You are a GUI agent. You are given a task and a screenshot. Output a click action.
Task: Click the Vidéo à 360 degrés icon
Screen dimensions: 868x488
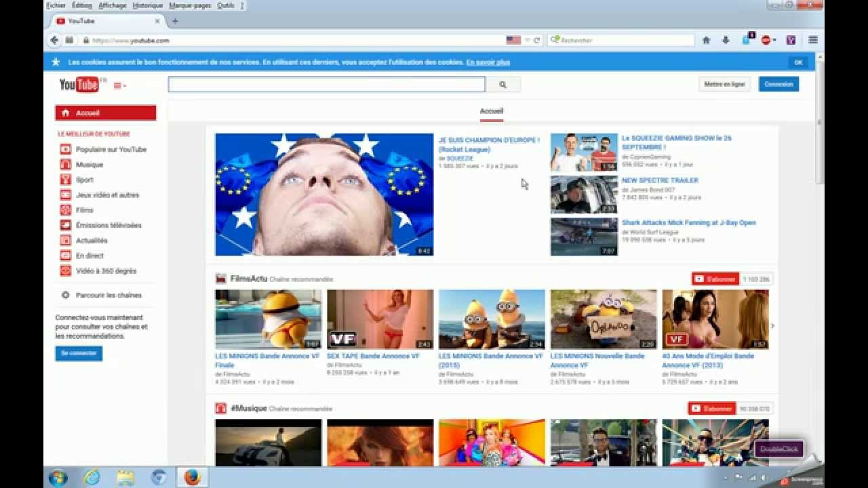tap(65, 270)
